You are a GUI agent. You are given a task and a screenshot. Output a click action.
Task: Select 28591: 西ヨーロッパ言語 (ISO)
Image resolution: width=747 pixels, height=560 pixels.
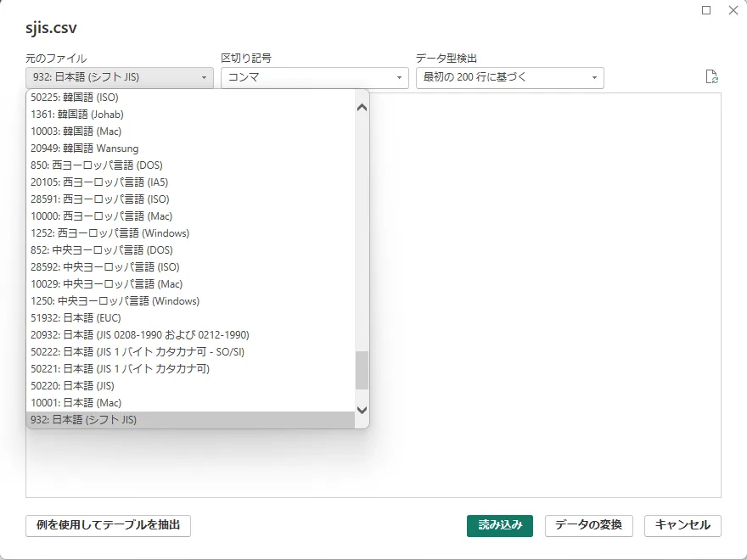pos(190,199)
